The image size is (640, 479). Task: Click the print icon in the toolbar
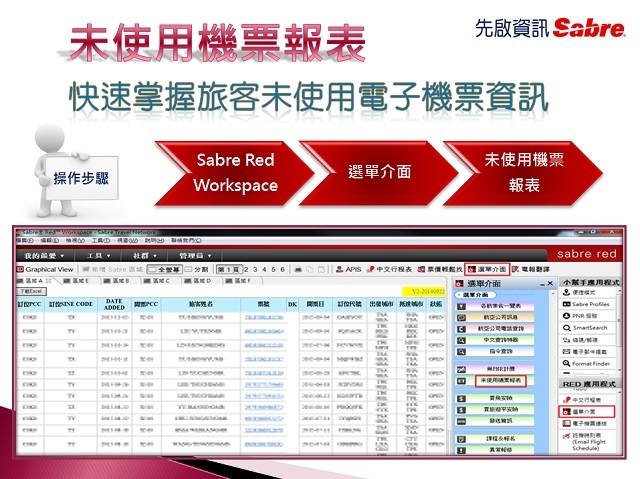click(298, 269)
